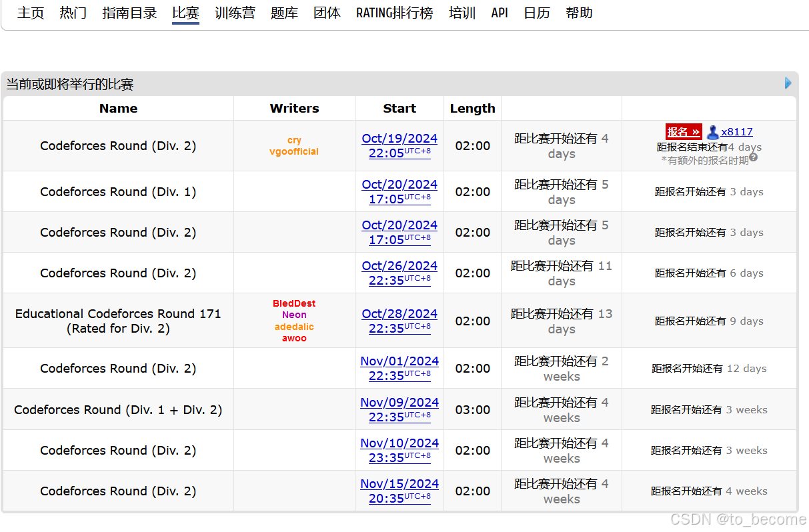The height and width of the screenshot is (532, 809).
Task: Click the red 报名 » register button
Action: point(684,132)
